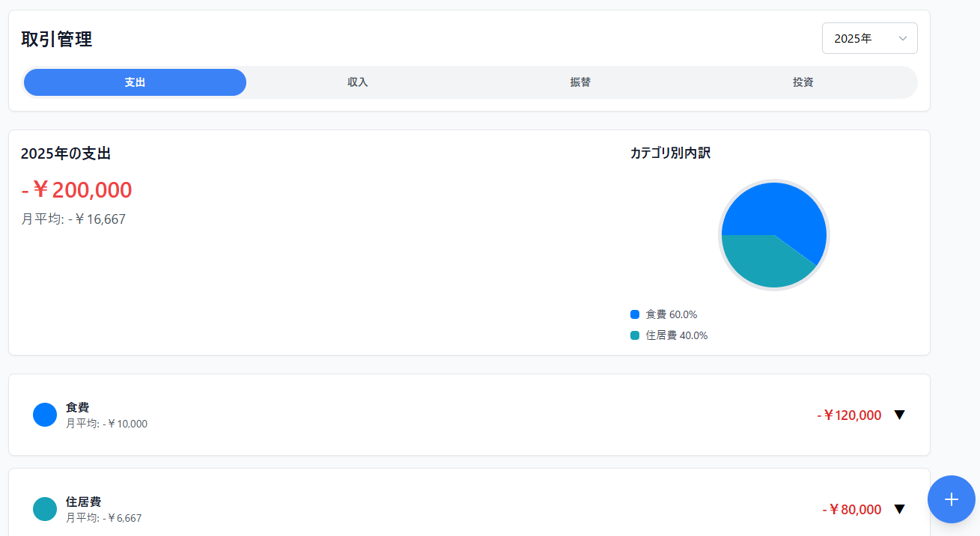Click the -￥120,000 amount
Viewport: 980px width, 536px height.
tap(849, 415)
